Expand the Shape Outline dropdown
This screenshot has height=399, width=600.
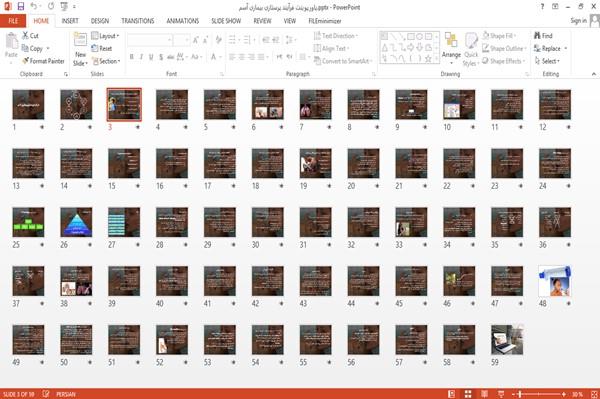504,48
